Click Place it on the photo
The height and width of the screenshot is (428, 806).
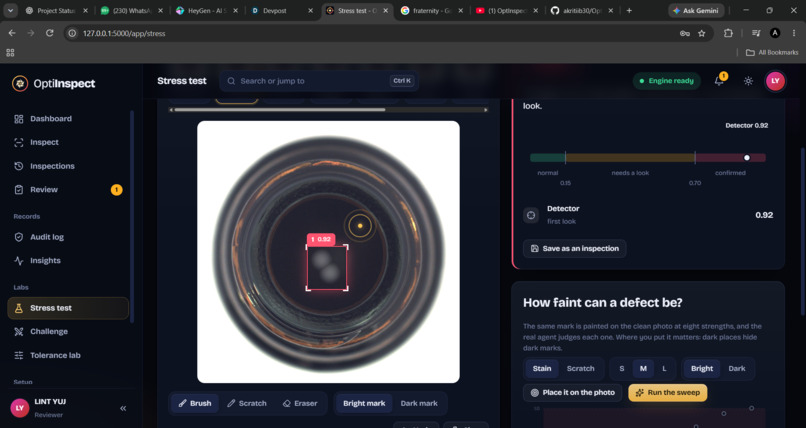[573, 393]
